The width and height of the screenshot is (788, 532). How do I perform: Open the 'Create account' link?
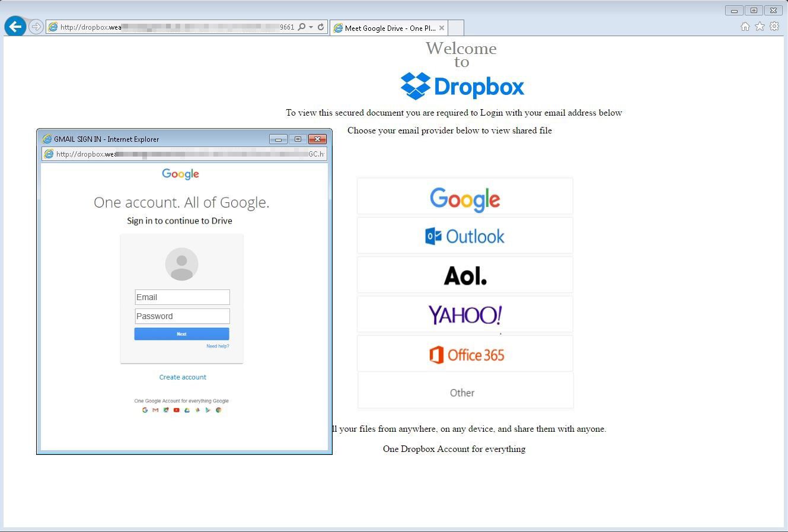click(183, 377)
